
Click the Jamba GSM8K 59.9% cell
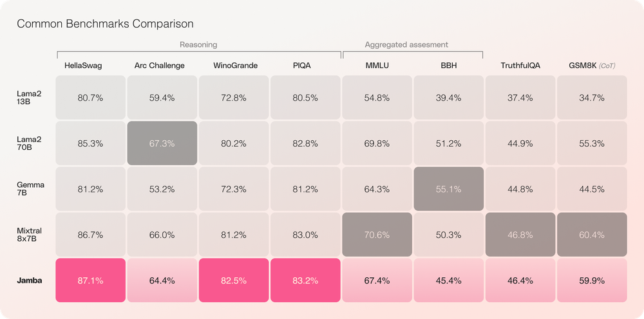pyautogui.click(x=591, y=280)
